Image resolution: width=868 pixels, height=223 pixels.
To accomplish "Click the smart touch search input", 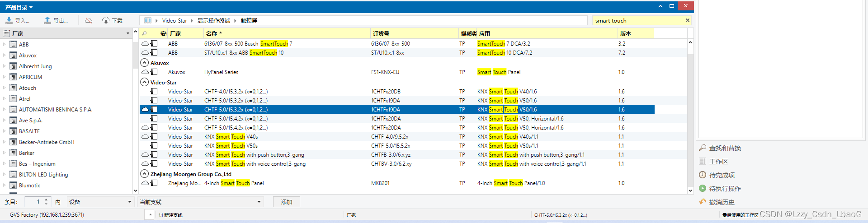I will click(637, 20).
